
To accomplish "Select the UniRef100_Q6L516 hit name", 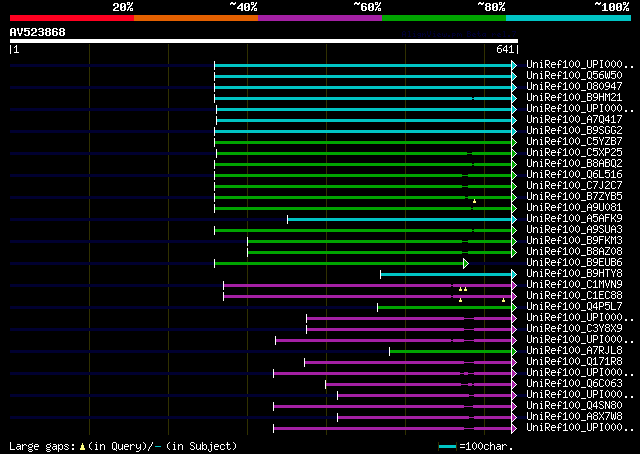I will pos(574,175).
